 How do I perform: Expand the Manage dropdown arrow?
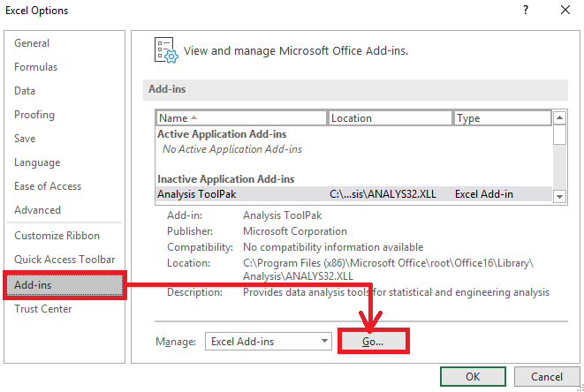[x=324, y=341]
